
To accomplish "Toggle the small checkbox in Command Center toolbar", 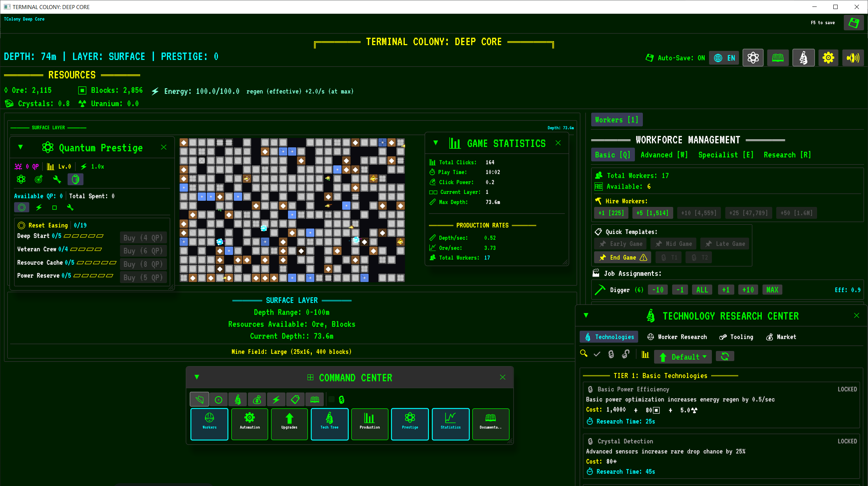I will coord(331,399).
